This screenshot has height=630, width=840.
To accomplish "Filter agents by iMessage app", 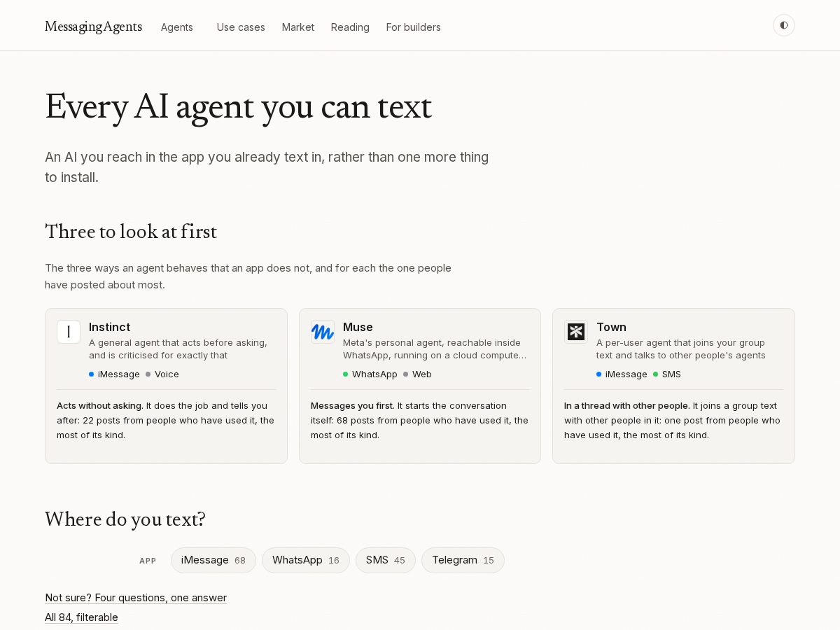I will (x=213, y=560).
